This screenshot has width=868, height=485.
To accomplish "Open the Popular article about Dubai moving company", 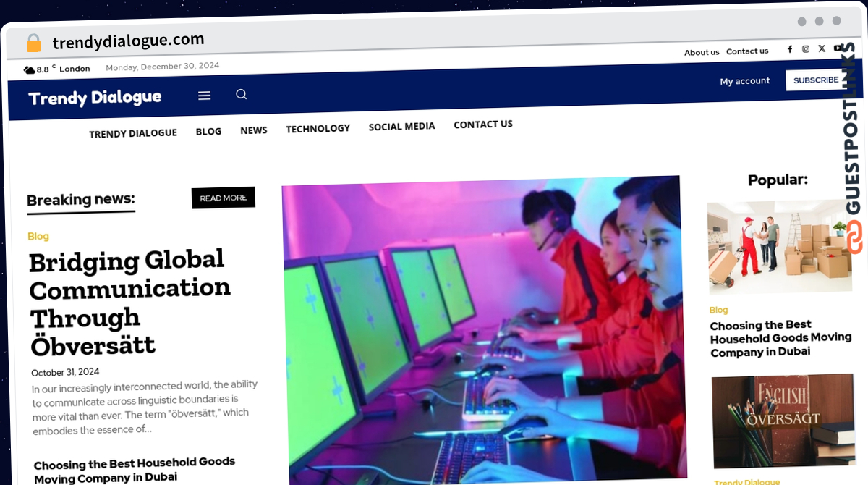I will (781, 338).
